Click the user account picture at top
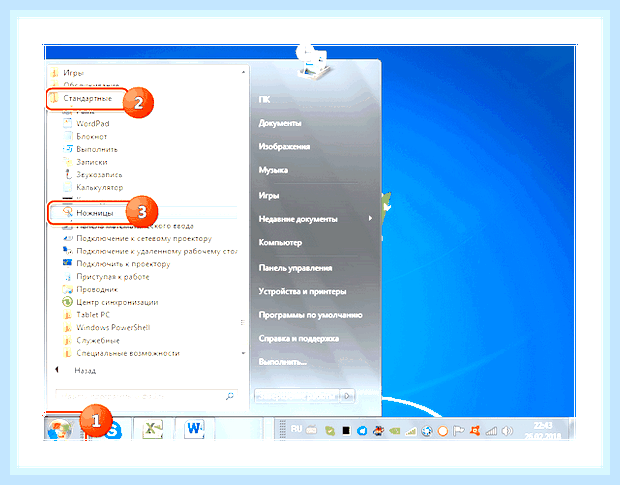The image size is (620, 485). pyautogui.click(x=312, y=62)
